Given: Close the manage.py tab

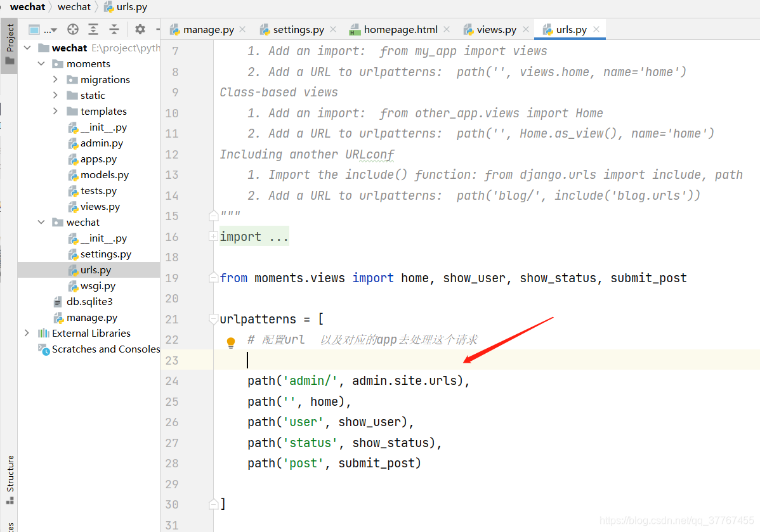Looking at the screenshot, I should [x=242, y=30].
